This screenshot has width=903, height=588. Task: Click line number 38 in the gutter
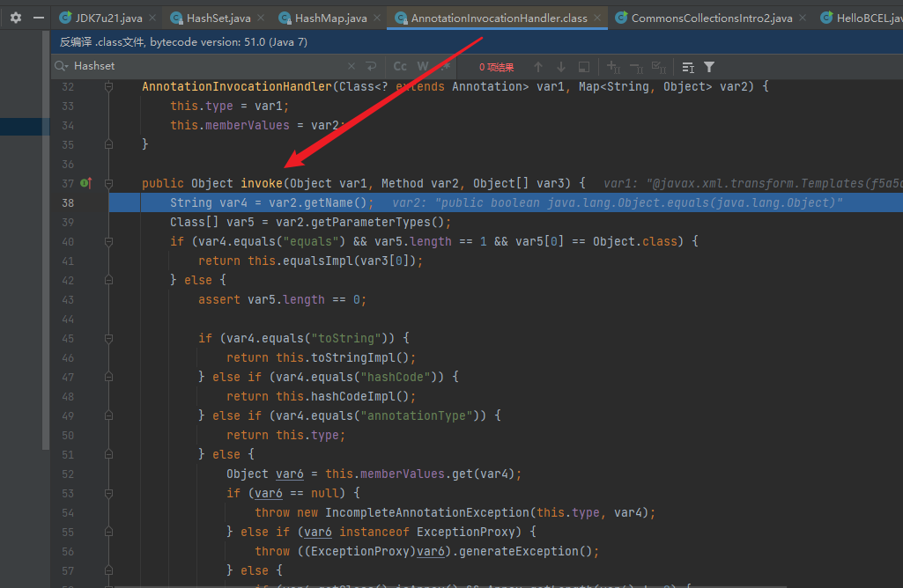[x=68, y=202]
